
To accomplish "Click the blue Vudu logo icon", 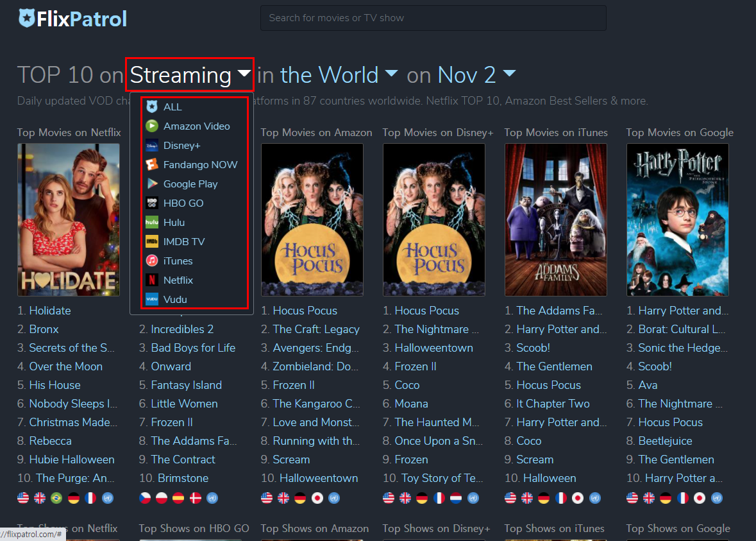I will tap(152, 299).
